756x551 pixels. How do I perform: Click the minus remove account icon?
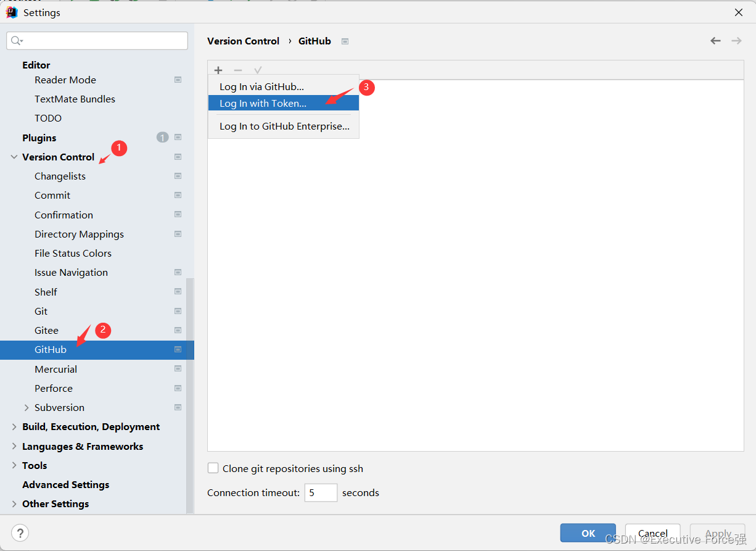(238, 70)
